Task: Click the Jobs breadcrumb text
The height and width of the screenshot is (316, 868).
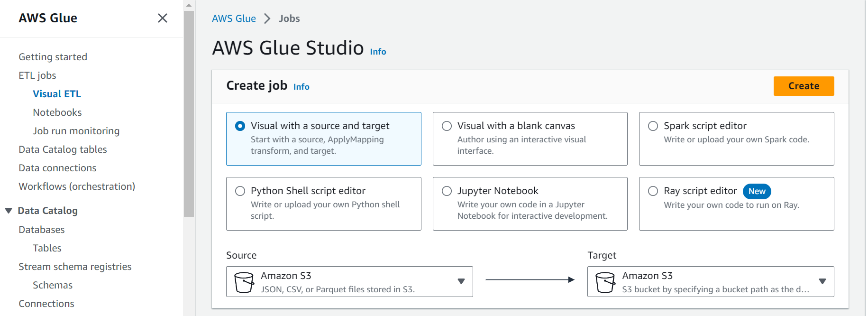Action: [x=289, y=19]
